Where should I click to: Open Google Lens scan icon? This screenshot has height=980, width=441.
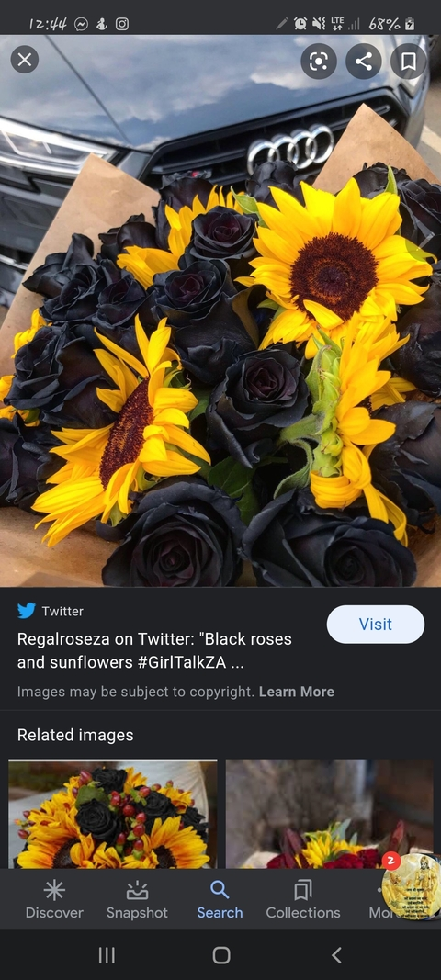pos(319,62)
